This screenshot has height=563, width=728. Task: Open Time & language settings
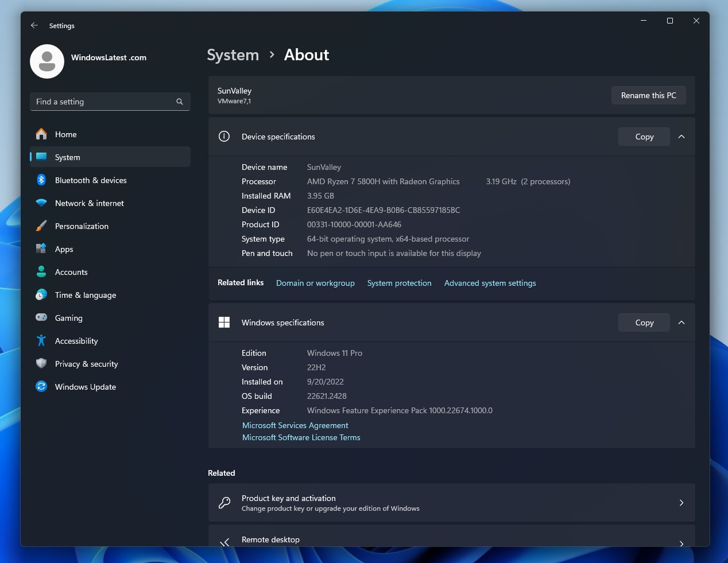coord(110,294)
